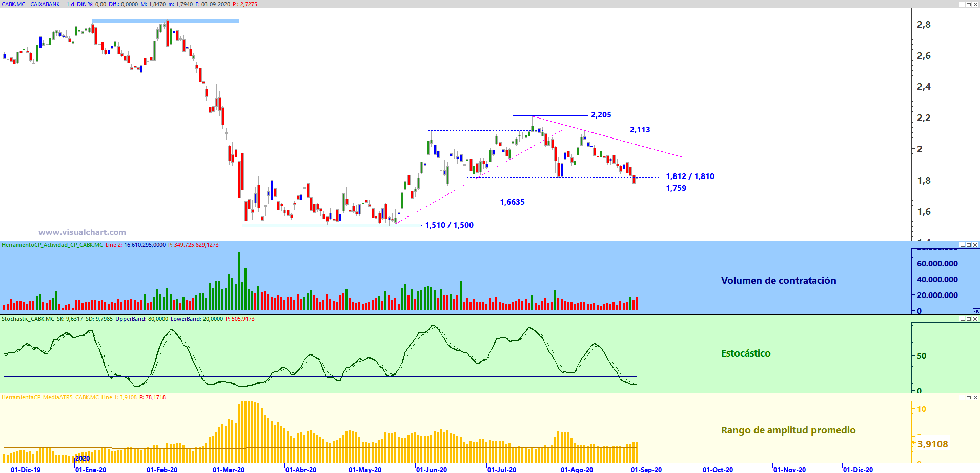
Task: Open the www.visualchart.com watermark link
Action: pyautogui.click(x=82, y=232)
